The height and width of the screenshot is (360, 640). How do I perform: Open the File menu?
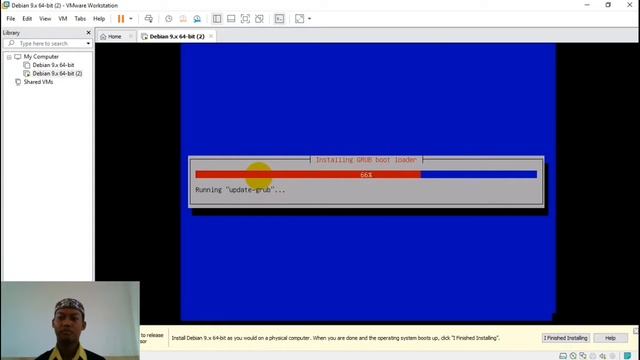coord(11,19)
